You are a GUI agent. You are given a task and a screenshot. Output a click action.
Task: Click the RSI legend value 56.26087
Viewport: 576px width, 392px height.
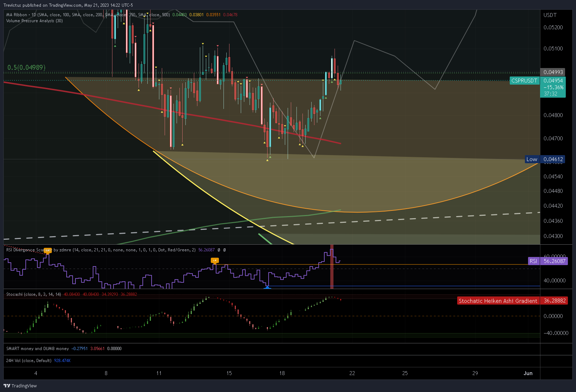click(x=207, y=250)
